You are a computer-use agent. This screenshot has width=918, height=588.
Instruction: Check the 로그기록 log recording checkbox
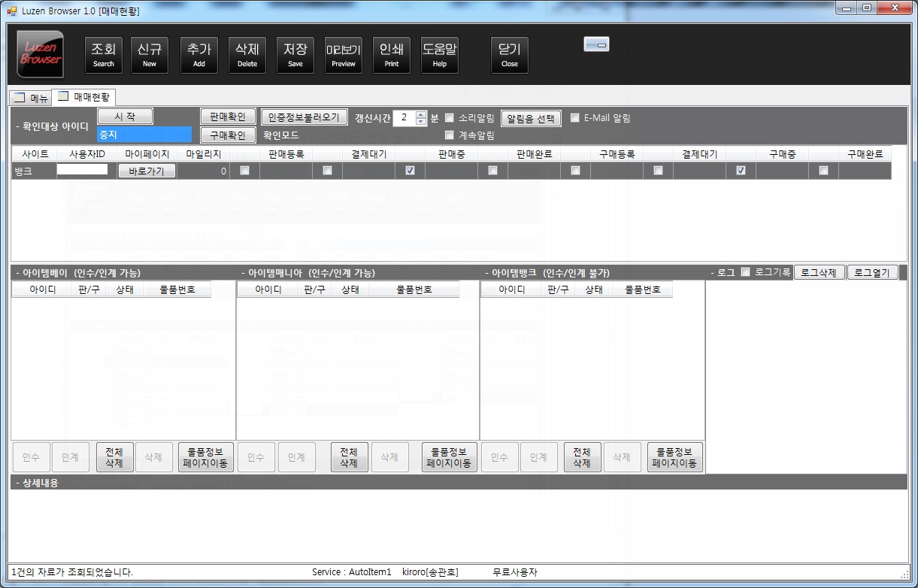(x=746, y=272)
